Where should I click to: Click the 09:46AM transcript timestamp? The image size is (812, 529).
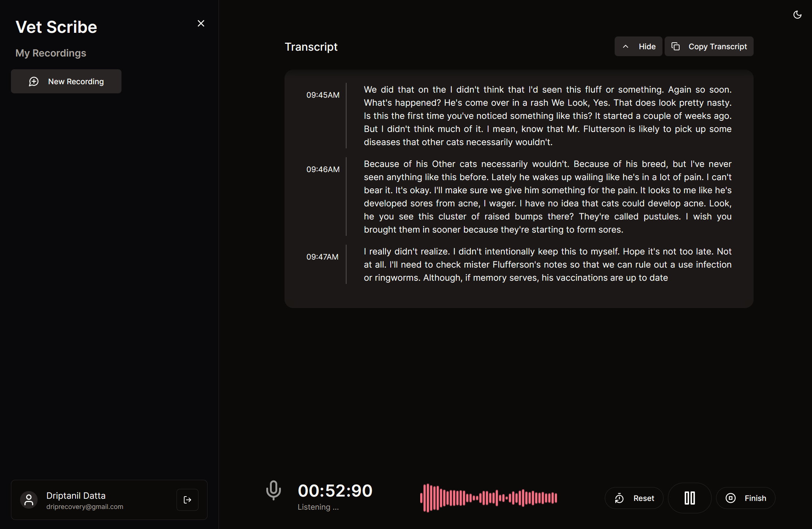pos(323,170)
